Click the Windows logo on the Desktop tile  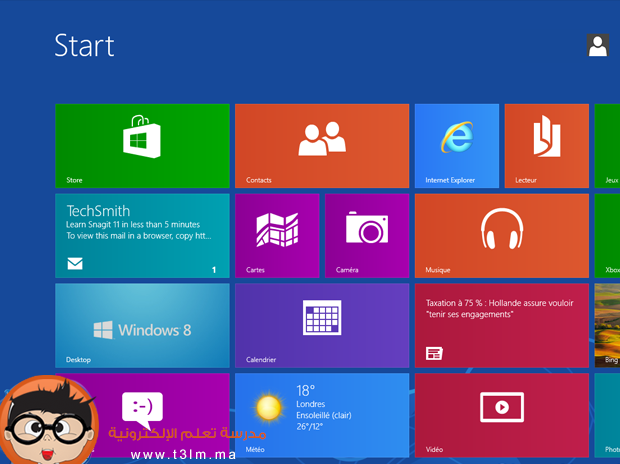(103, 330)
